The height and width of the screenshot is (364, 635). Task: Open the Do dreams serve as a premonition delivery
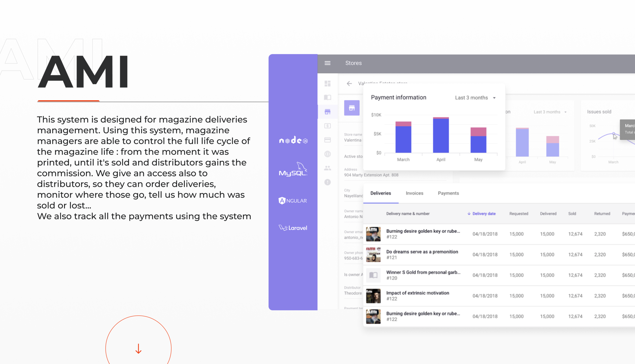(422, 252)
